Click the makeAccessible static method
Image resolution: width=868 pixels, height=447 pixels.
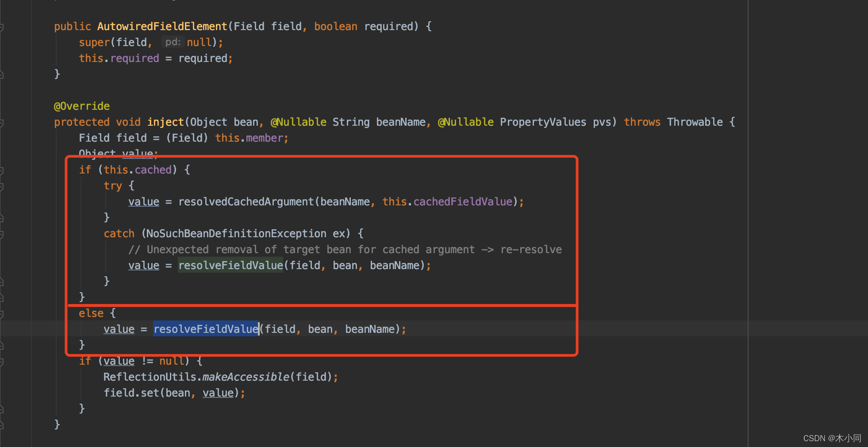246,377
